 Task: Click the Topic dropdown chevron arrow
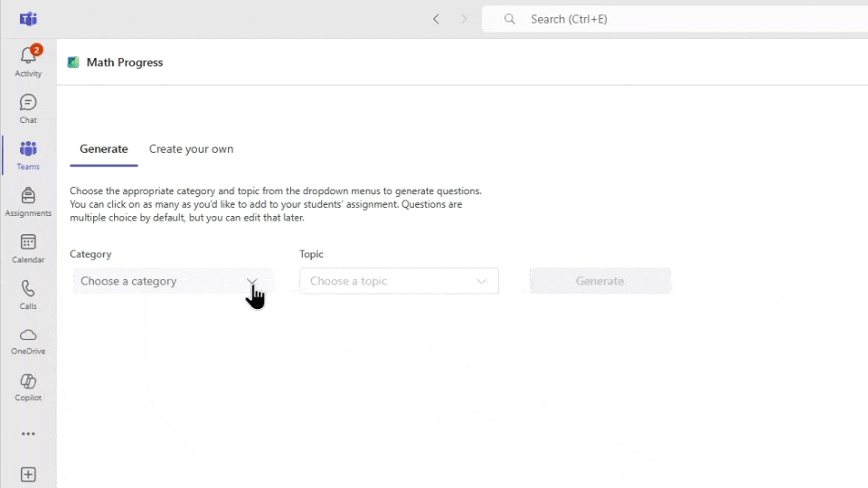pos(482,281)
